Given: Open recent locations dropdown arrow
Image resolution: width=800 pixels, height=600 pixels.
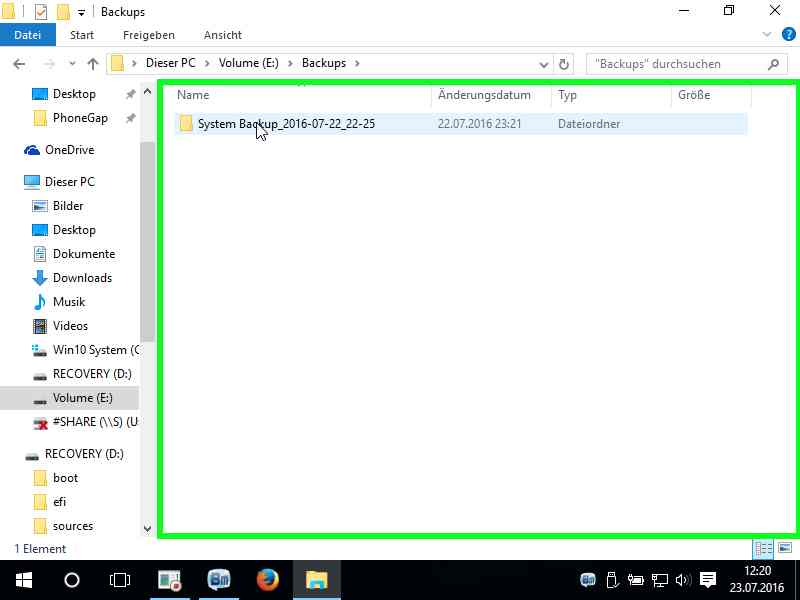Looking at the screenshot, I should pyautogui.click(x=72, y=64).
